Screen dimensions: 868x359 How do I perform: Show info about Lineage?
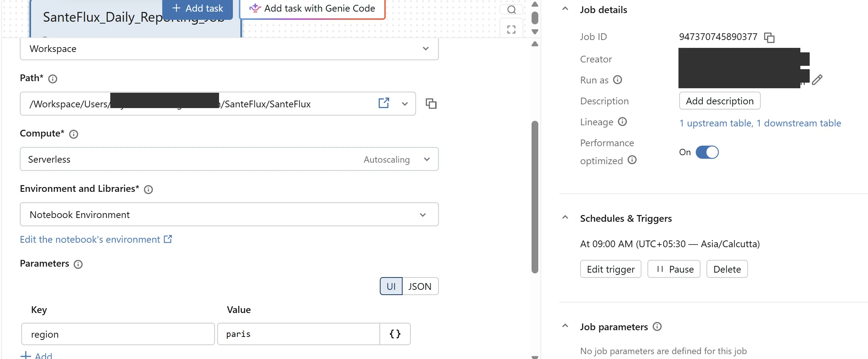[622, 122]
